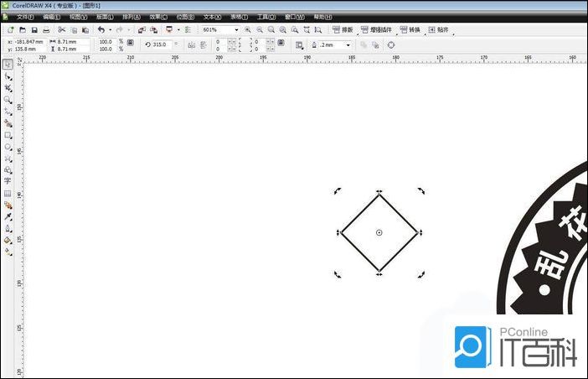Click the Mirror horizontally button
Viewport: 588px width, 379px height.
[191, 45]
